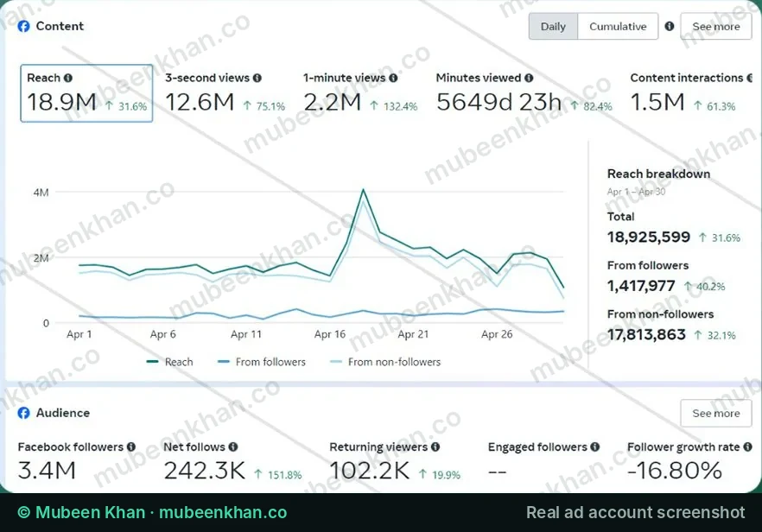Image resolution: width=762 pixels, height=532 pixels.
Task: Select the 3-second views metric
Action: point(225,93)
